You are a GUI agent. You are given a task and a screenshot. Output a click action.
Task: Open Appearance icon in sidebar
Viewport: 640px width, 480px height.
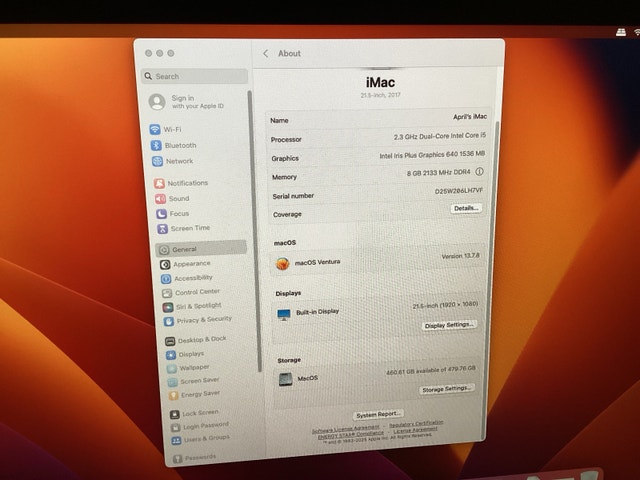point(165,264)
